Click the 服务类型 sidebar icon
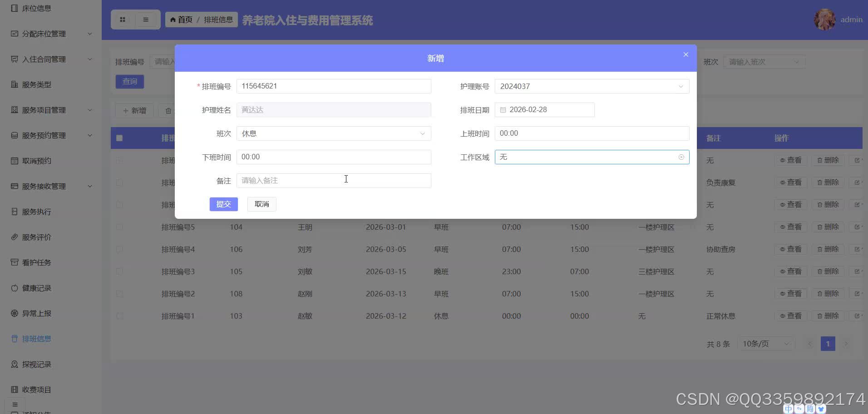 tap(15, 84)
